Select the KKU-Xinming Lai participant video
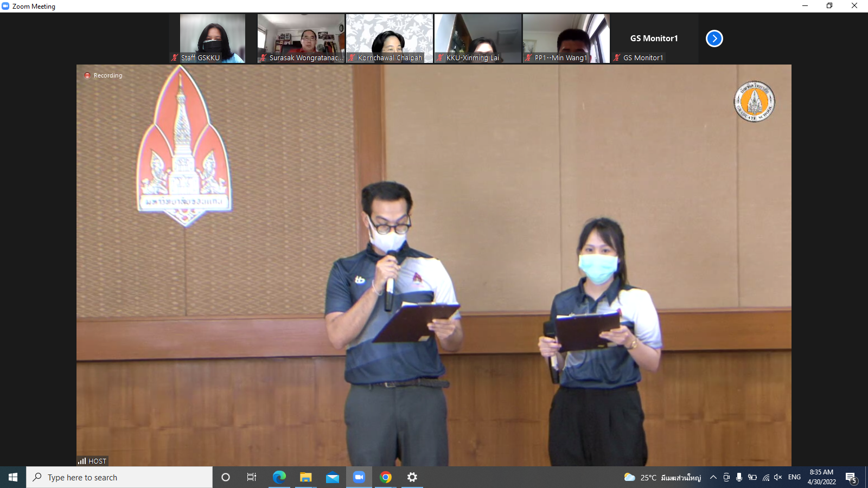 pos(477,38)
